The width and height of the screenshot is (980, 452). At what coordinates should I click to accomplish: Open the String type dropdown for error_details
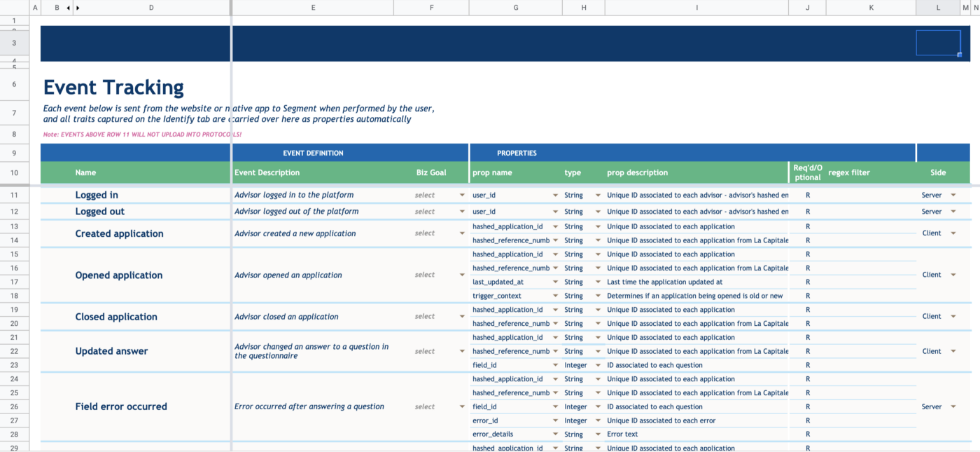(598, 434)
